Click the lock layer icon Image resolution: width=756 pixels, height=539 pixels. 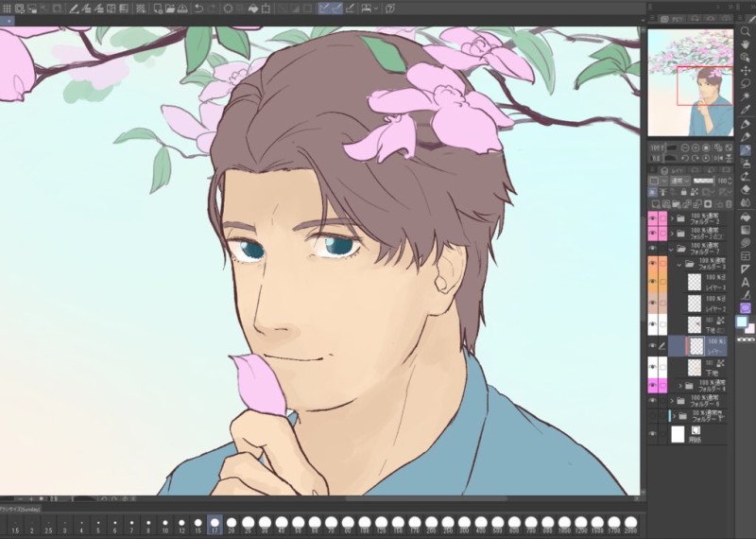tap(684, 192)
